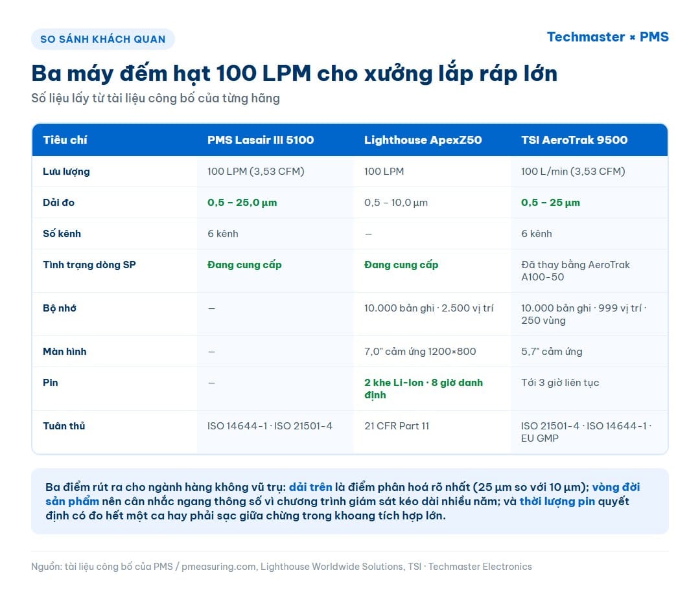Viewport: 700px width, 590px height.
Task: Click the highlighted vòng đời phrase
Action: (616, 487)
